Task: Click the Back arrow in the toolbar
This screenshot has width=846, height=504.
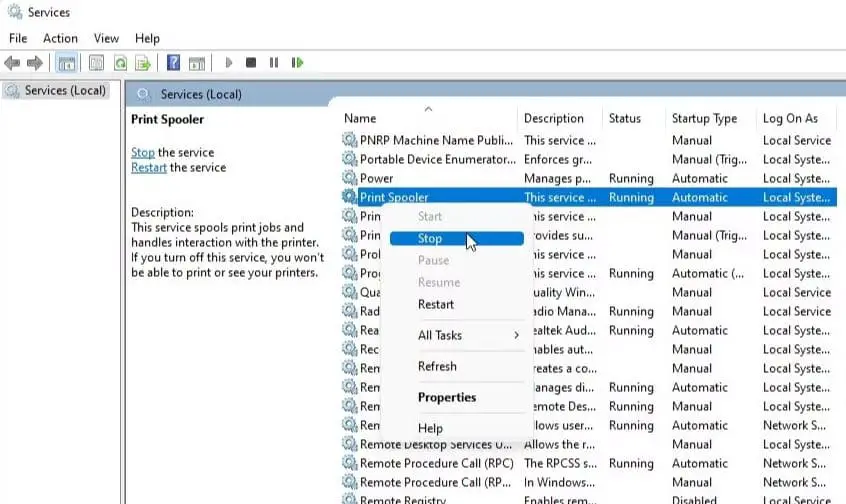Action: click(x=13, y=63)
